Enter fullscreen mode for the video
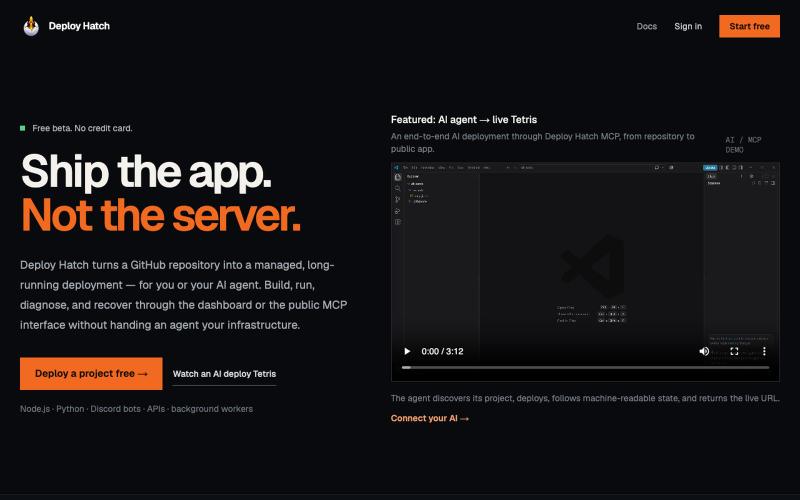 pyautogui.click(x=734, y=352)
